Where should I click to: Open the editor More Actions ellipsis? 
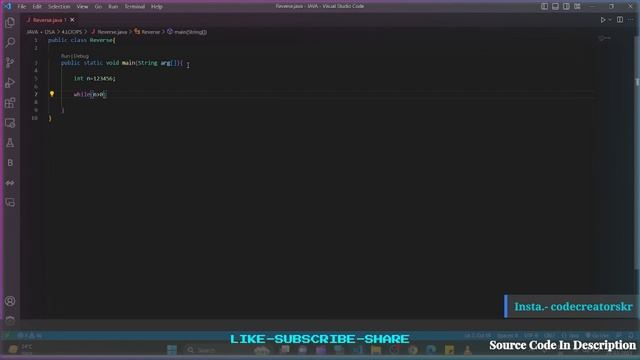(631, 20)
